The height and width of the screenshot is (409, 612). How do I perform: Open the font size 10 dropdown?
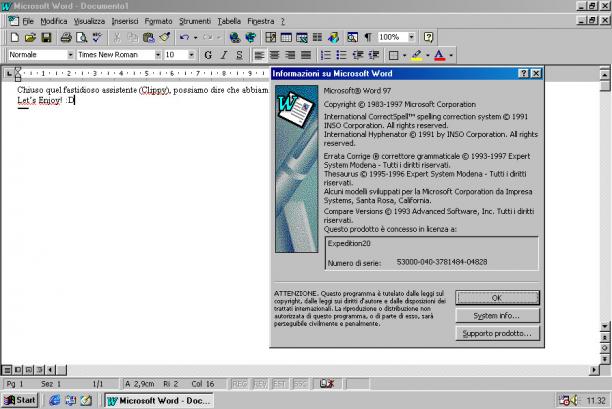pyautogui.click(x=191, y=55)
